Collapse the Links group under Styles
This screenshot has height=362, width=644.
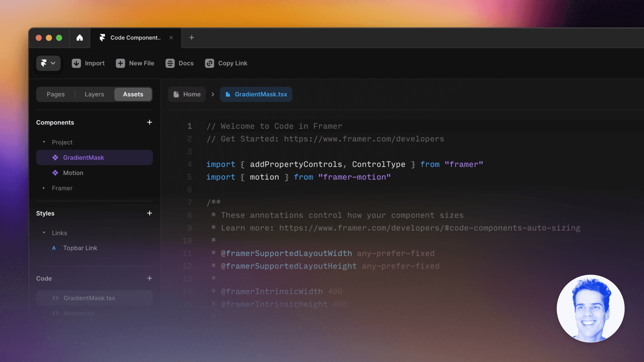click(44, 233)
